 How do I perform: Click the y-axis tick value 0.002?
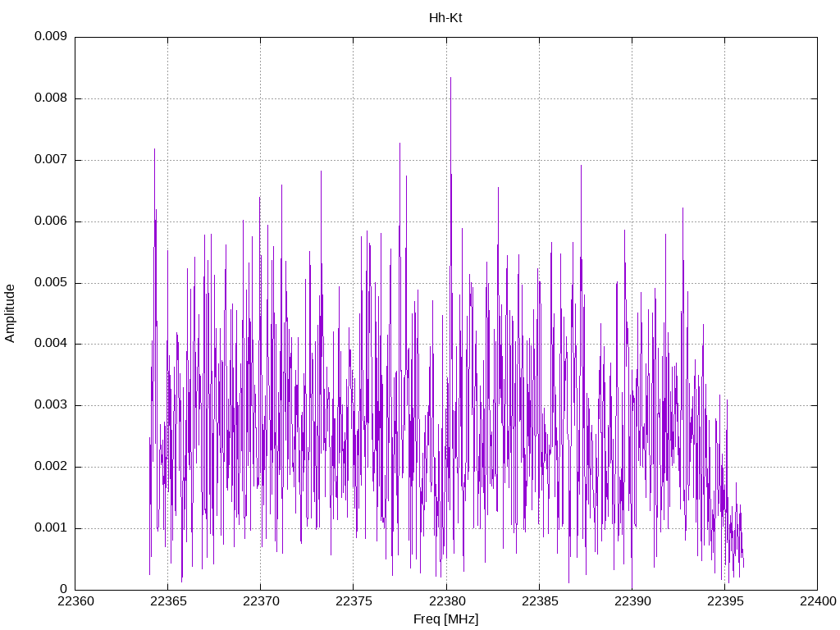click(51, 467)
